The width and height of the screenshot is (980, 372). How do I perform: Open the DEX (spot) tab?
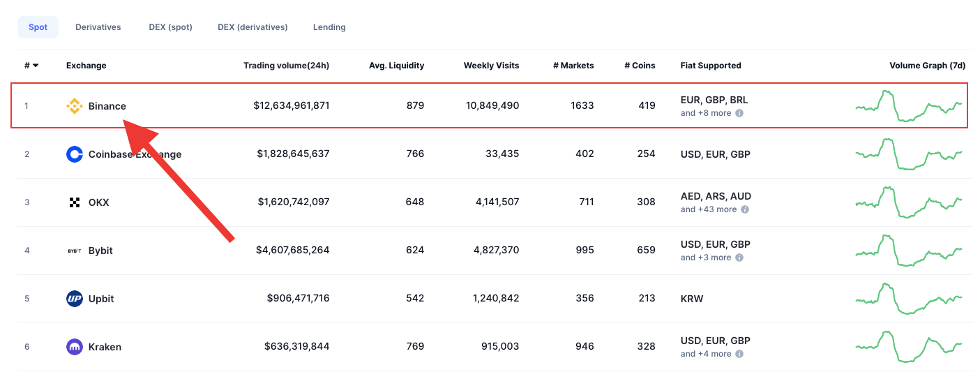(x=170, y=27)
